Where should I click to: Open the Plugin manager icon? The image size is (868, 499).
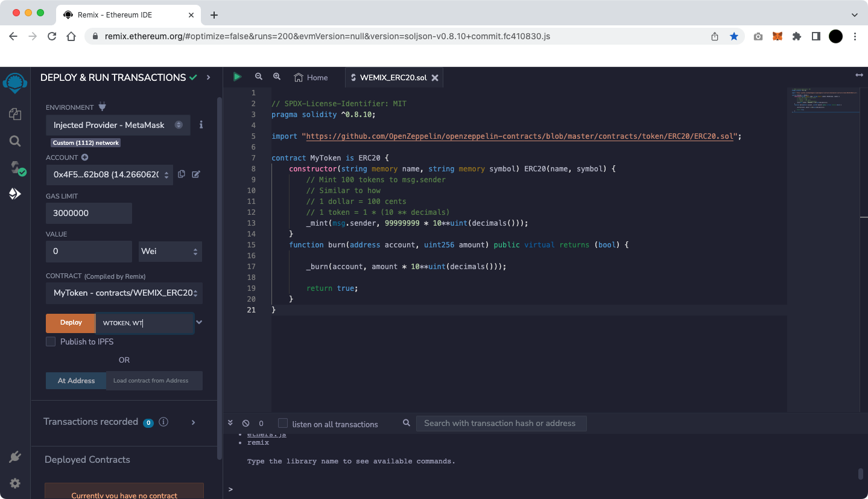(x=15, y=457)
